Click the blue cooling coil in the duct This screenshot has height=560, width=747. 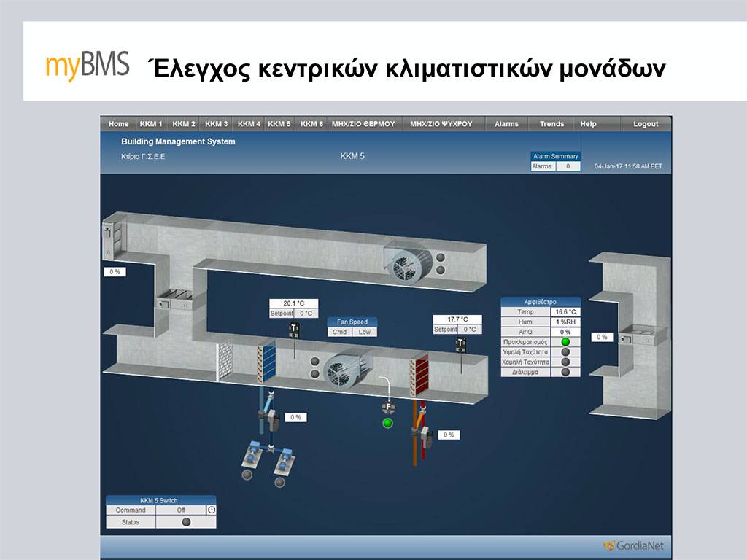[x=267, y=363]
